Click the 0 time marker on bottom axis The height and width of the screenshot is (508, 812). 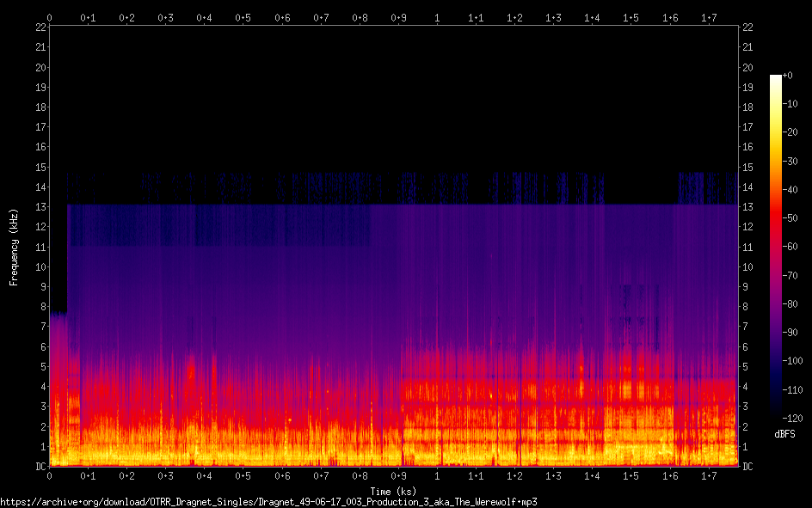[49, 475]
